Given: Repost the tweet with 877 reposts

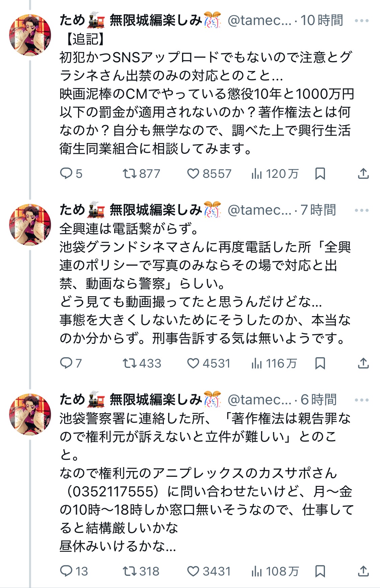Looking at the screenshot, I should coord(129,174).
